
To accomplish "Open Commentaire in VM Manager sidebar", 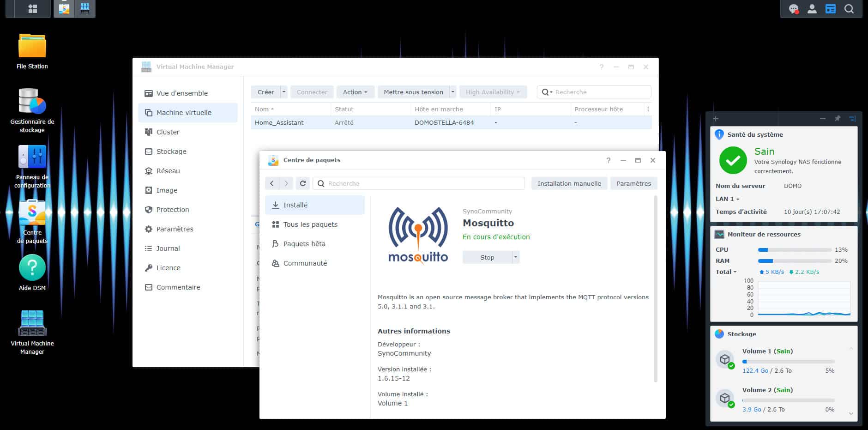I will (188, 287).
